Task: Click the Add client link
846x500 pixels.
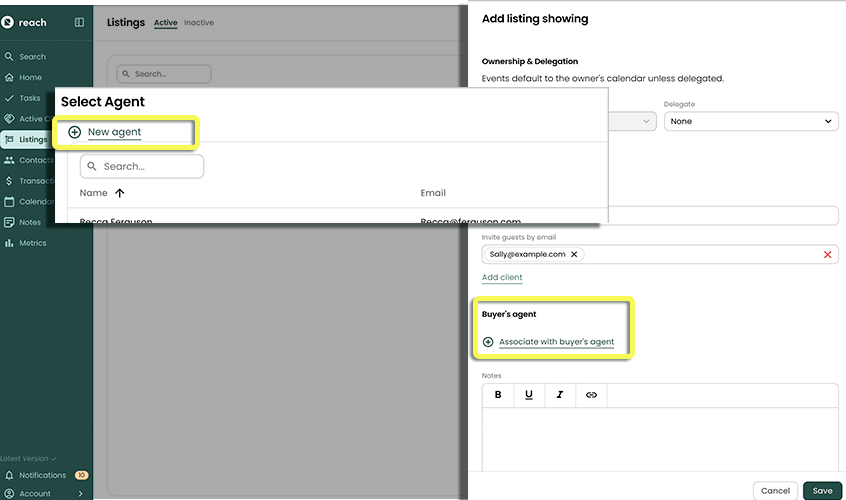Action: click(502, 277)
